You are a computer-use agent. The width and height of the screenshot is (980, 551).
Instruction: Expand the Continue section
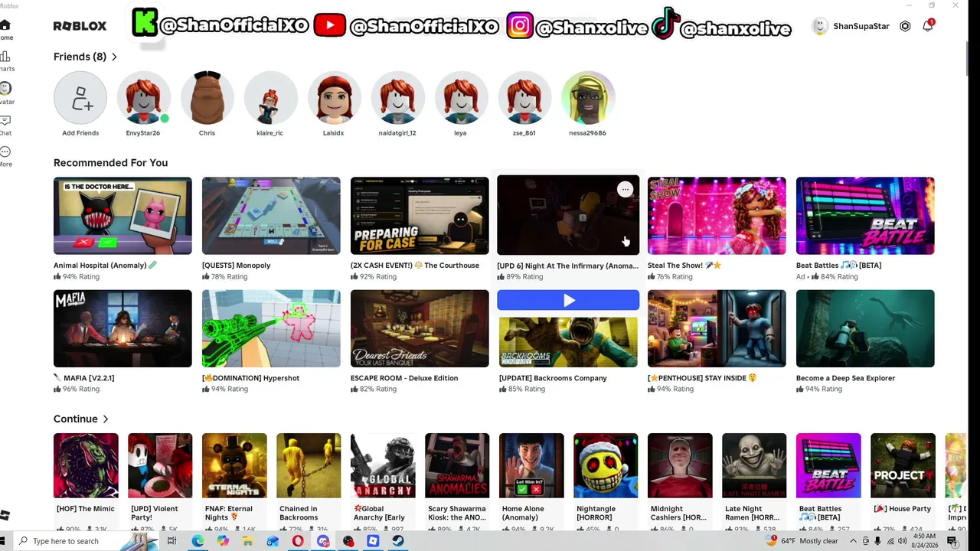[x=81, y=419]
